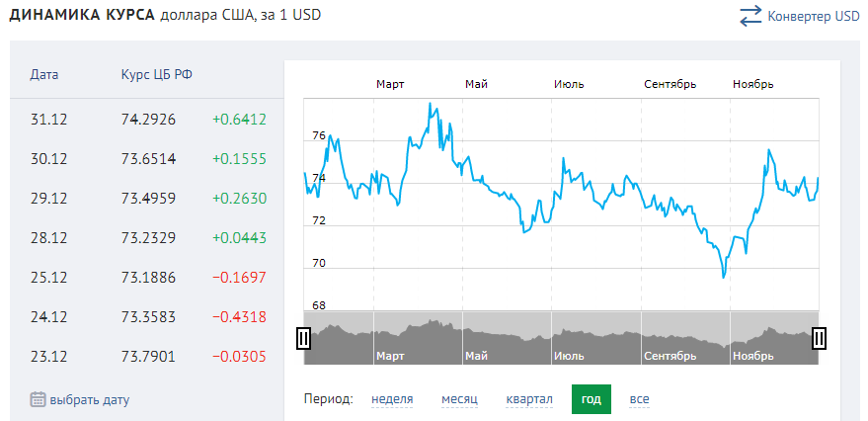Viewport: 868px width, 421px height.
Task: Click the 'Курс ЦБ РФ' column header
Action: (156, 74)
